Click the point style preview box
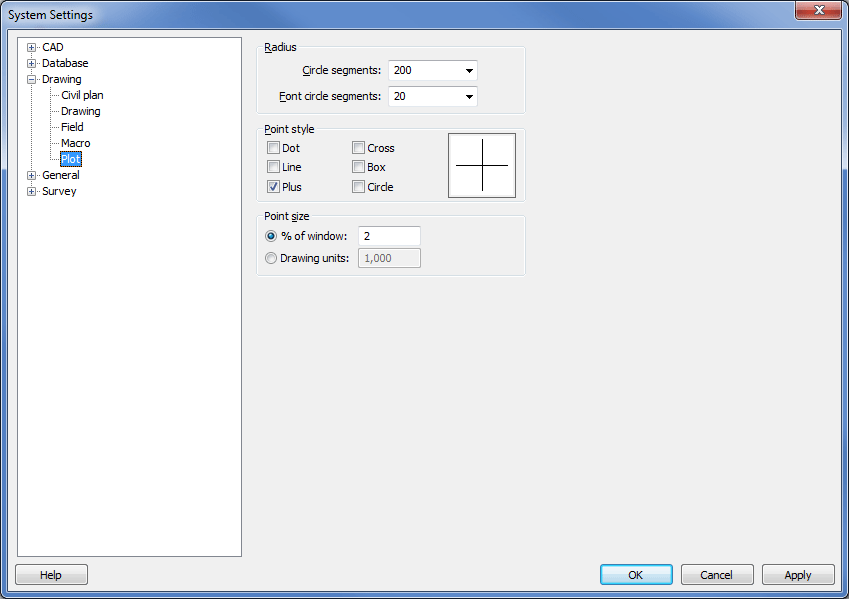 (x=482, y=165)
